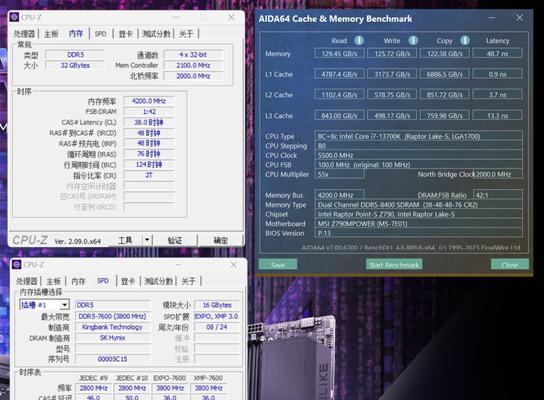Viewport: 544px width, 400px height.
Task: Click the SPD扩展 value EXPO, XMP 3.0
Action: tap(217, 316)
